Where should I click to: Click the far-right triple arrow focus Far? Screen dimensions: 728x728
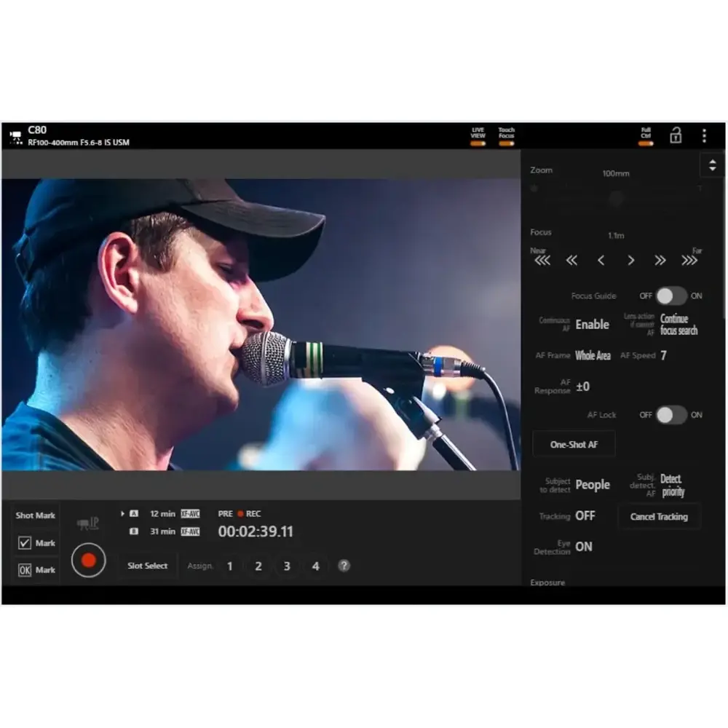689,261
